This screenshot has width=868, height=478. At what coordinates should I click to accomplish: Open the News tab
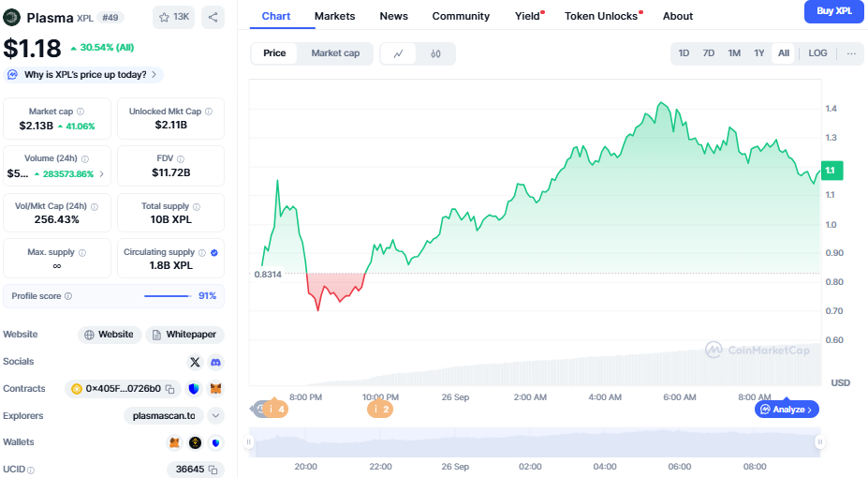pyautogui.click(x=393, y=16)
